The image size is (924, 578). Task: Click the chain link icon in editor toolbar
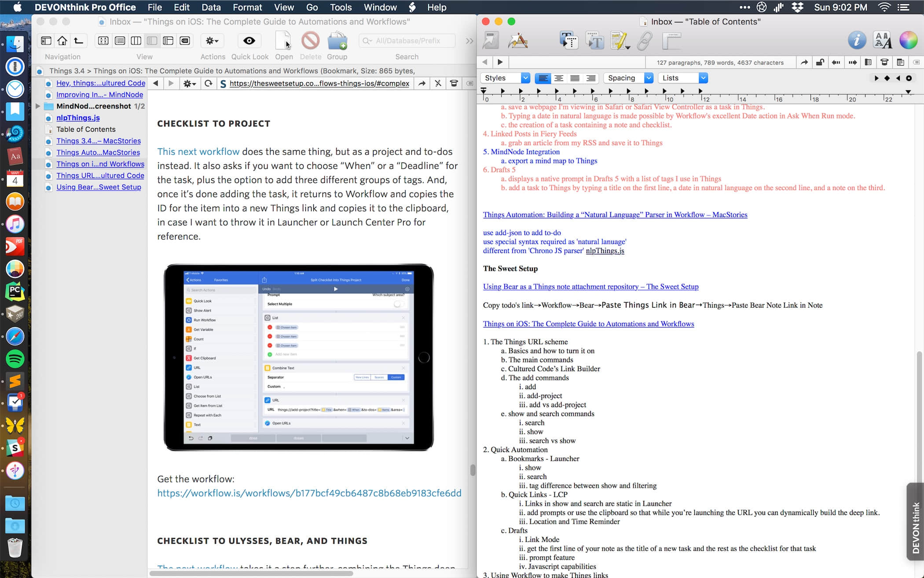645,41
